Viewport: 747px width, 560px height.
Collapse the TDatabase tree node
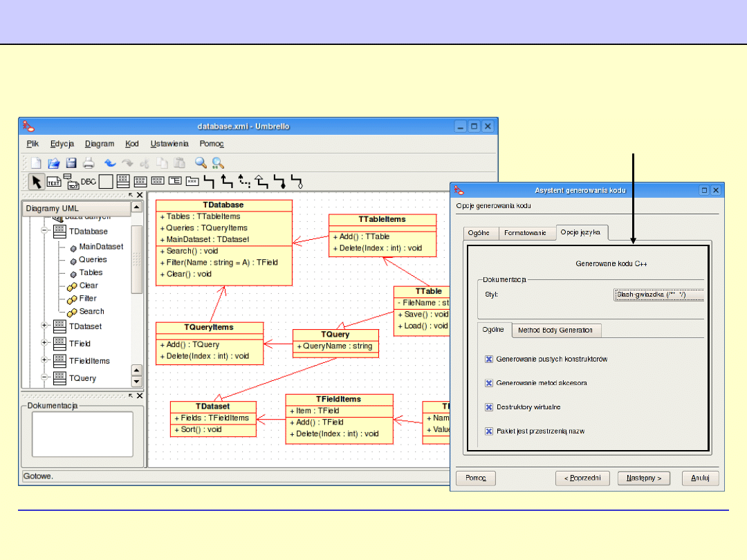pos(45,231)
